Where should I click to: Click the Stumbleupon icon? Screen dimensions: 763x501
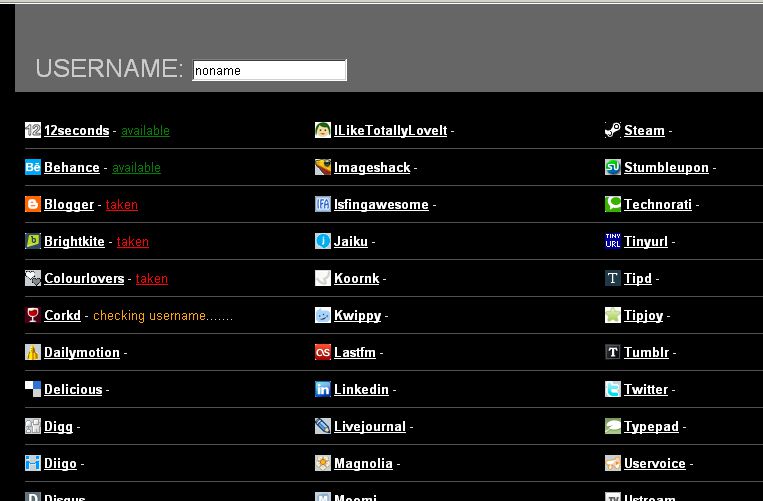613,167
